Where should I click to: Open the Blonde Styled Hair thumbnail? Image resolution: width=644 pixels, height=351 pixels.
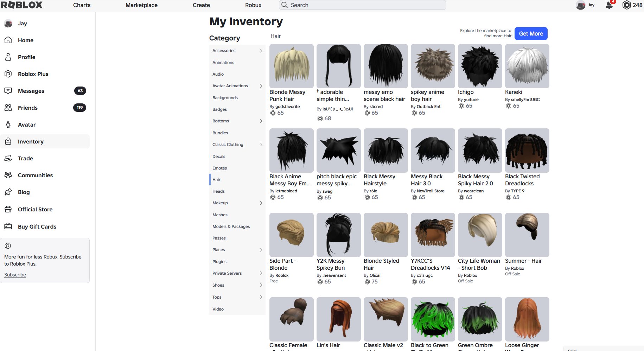tap(386, 235)
